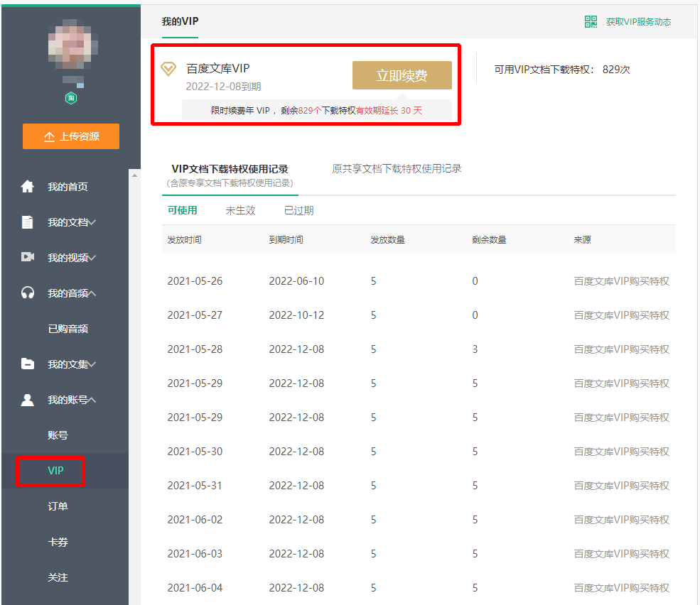Click the 到期时间 column header
Viewport: 700px width, 605px height.
[x=286, y=239]
